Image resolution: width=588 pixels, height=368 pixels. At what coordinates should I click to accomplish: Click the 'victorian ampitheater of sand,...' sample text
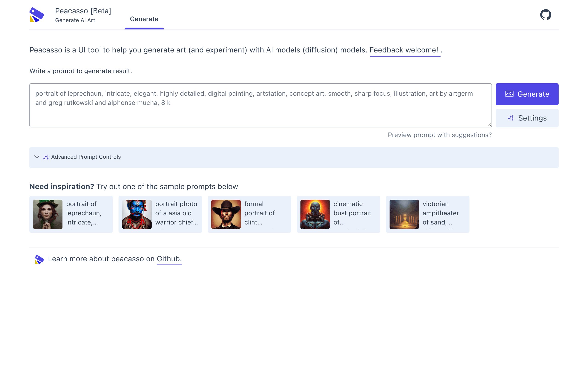(x=441, y=213)
